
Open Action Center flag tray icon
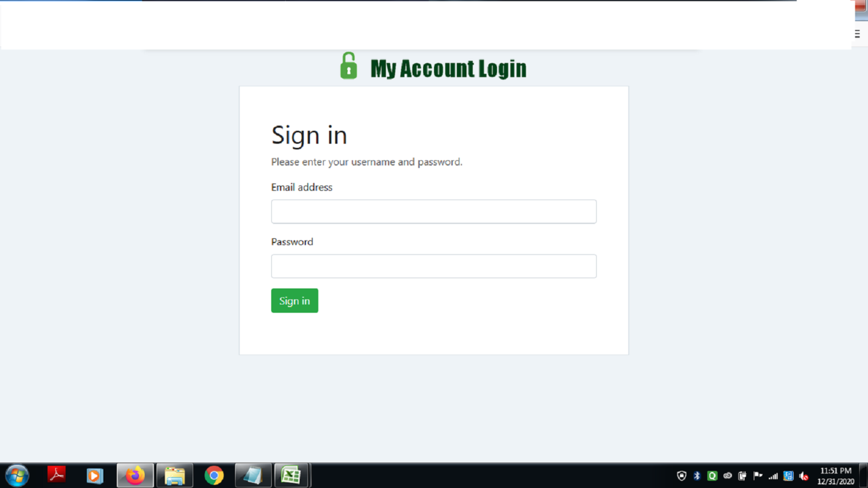[x=758, y=476]
